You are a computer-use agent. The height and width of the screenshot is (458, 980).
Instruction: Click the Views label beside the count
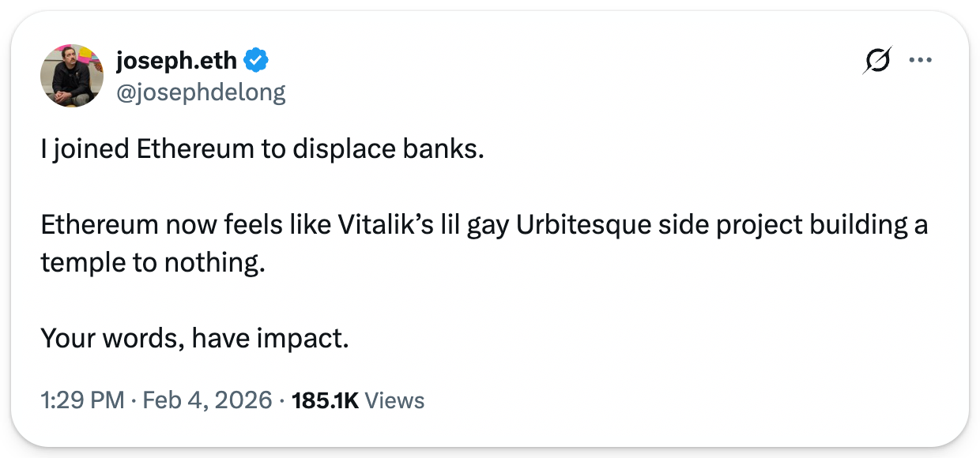[x=394, y=400]
